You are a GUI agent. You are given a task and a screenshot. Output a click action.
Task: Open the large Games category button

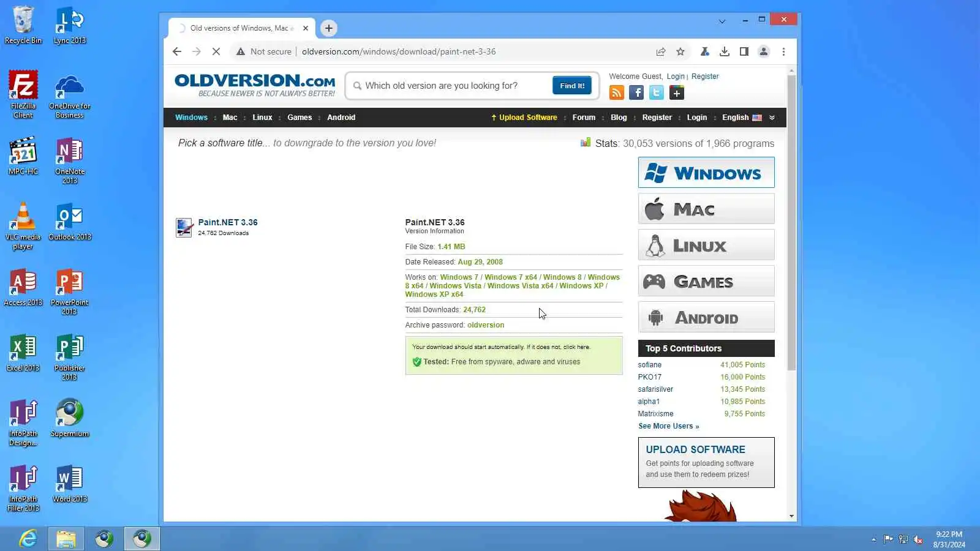706,281
